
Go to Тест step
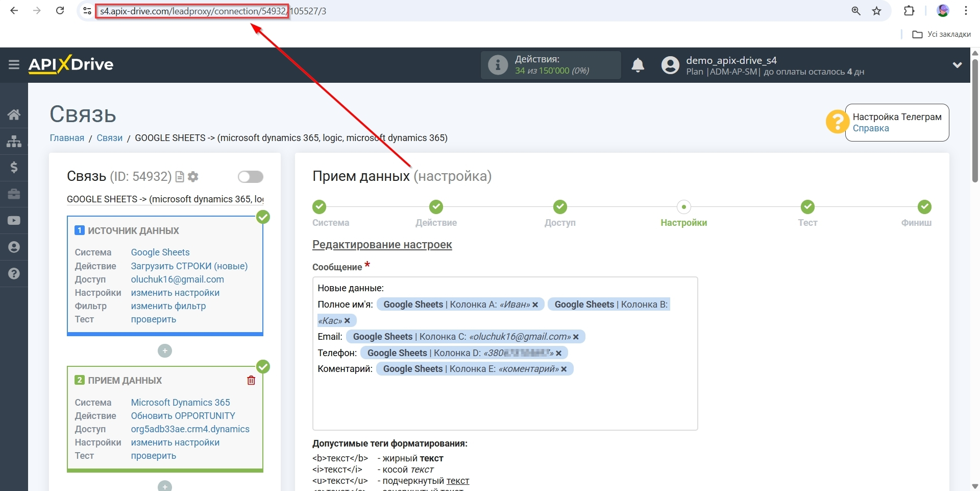click(x=807, y=207)
